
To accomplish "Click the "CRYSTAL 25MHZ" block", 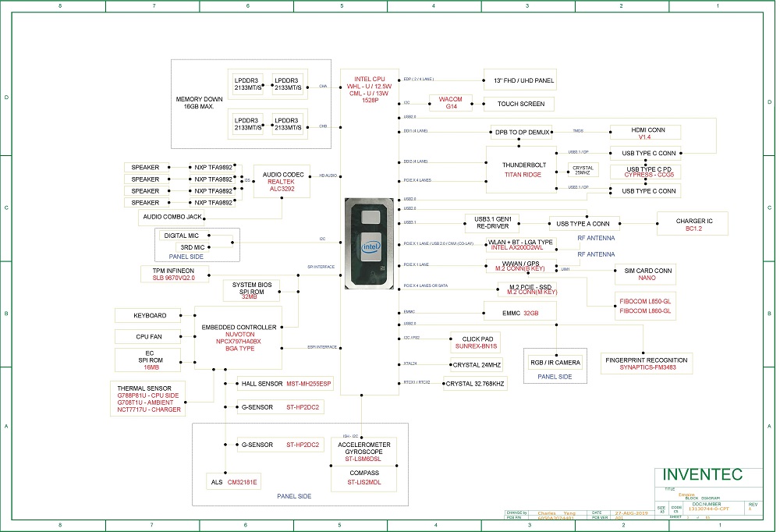I will coord(583,170).
